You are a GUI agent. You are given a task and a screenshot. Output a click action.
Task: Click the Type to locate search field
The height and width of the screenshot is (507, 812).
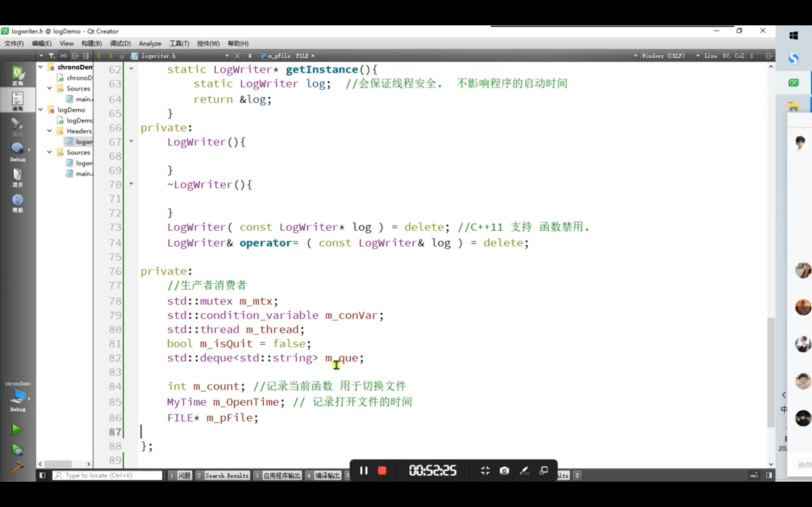pos(108,475)
